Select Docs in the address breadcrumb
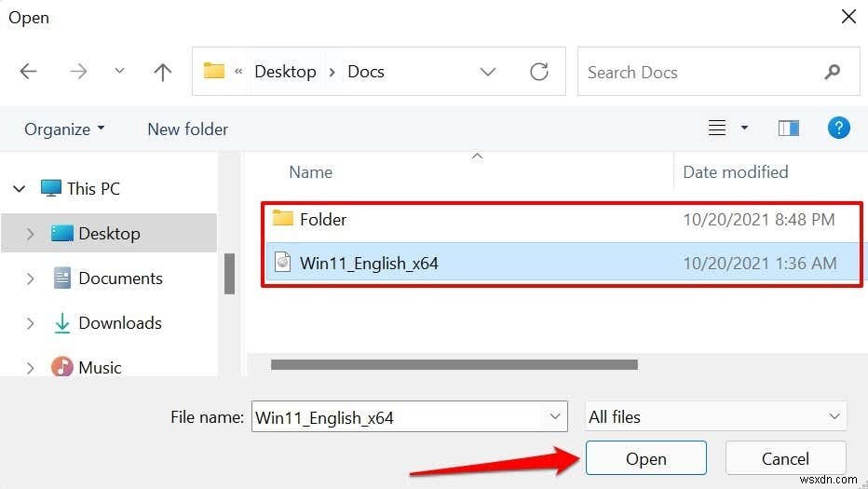Screen dimensions: 868x489 366,72
